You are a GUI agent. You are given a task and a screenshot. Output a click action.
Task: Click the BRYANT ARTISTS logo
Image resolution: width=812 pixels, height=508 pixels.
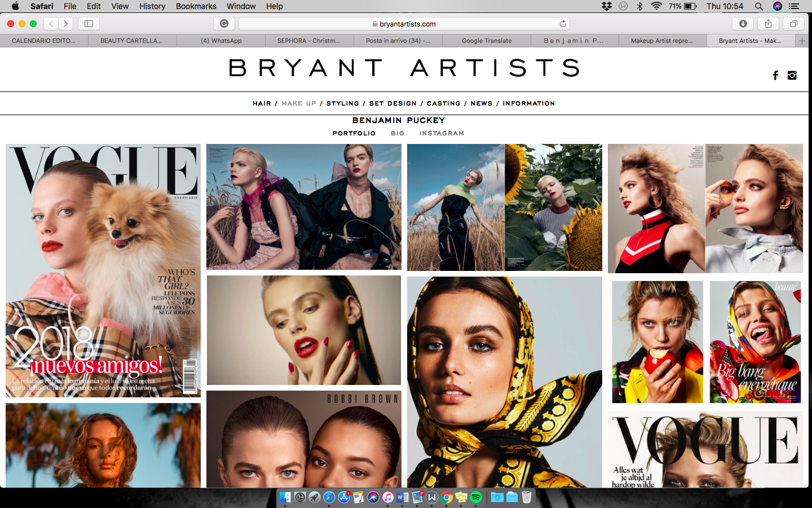click(404, 68)
